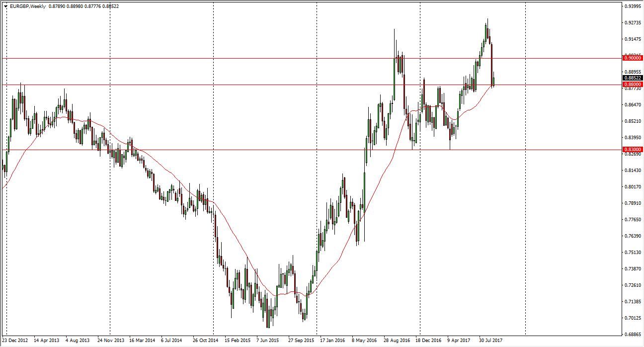This screenshot has width=644, height=347.
Task: Click the 18 Dec 2016 date label
Action: tap(428, 341)
